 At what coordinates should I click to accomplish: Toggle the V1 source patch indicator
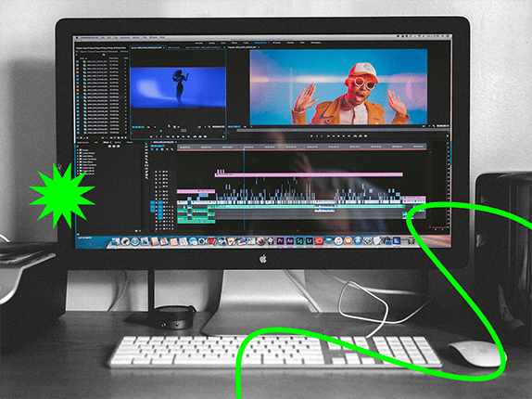pyautogui.click(x=153, y=202)
